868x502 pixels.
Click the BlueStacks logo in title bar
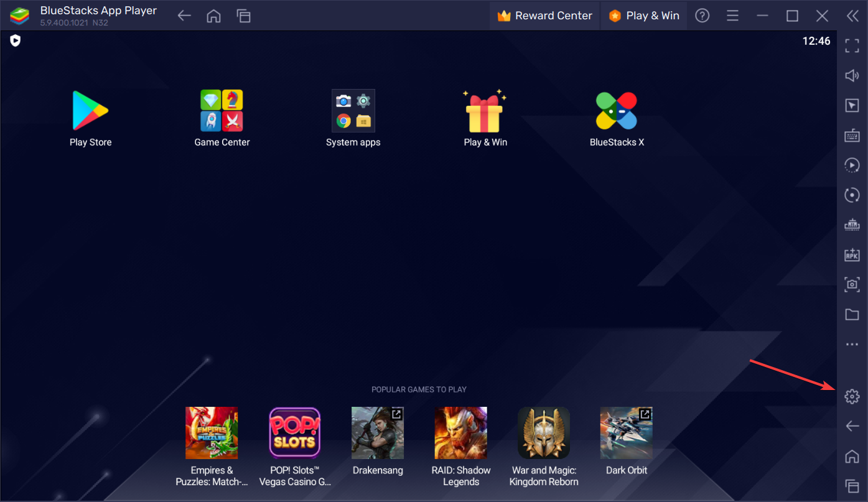19,16
